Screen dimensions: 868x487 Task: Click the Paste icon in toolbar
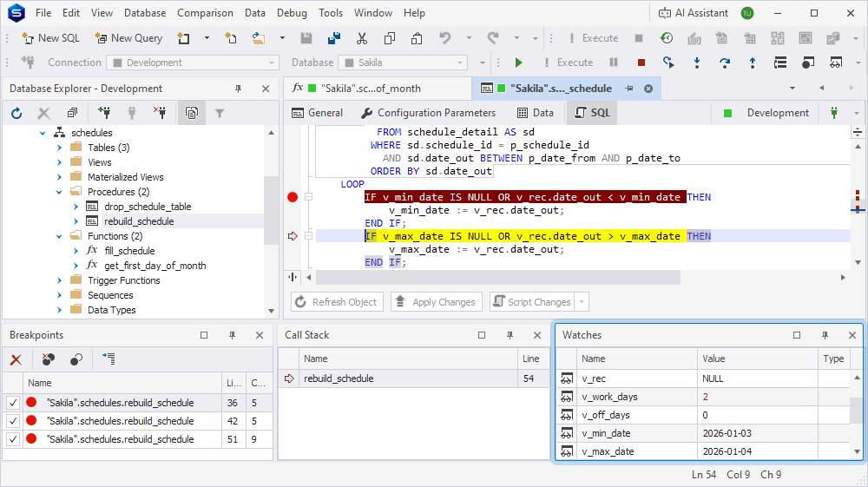[417, 38]
